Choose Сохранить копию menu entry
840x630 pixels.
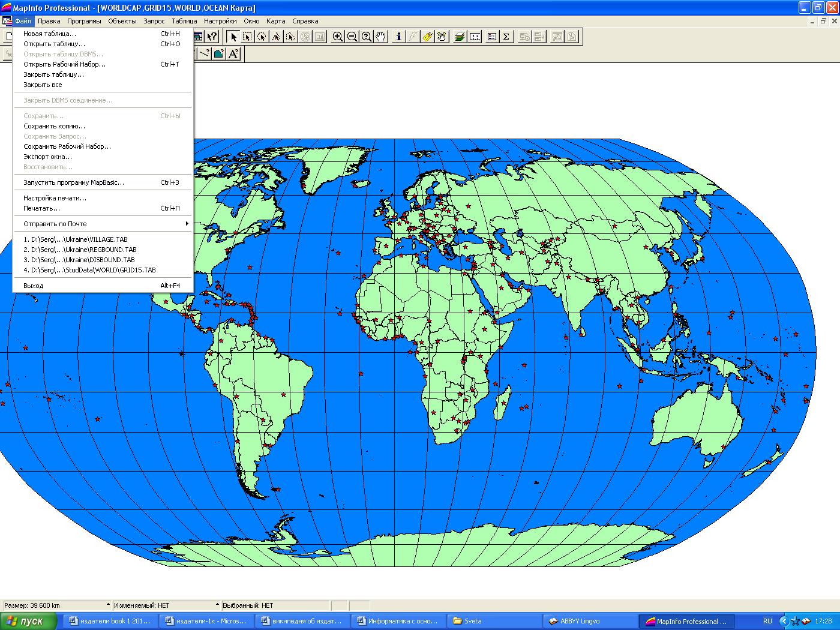point(103,126)
